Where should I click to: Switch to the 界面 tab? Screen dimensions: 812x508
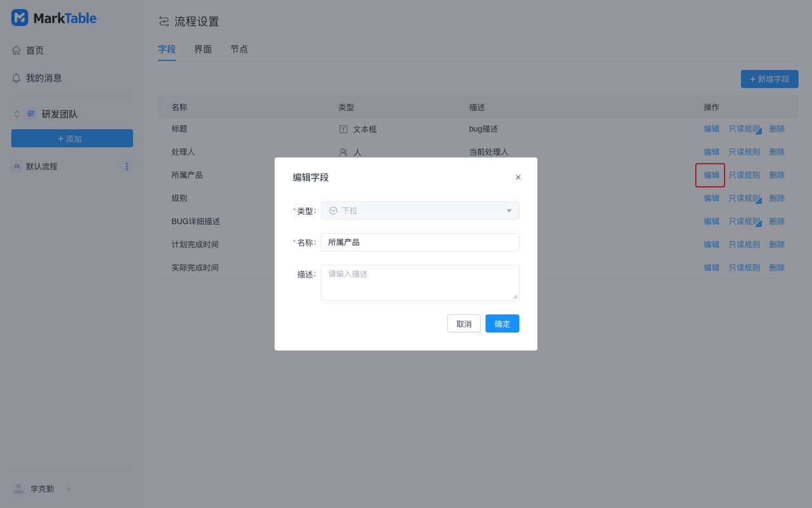click(203, 49)
